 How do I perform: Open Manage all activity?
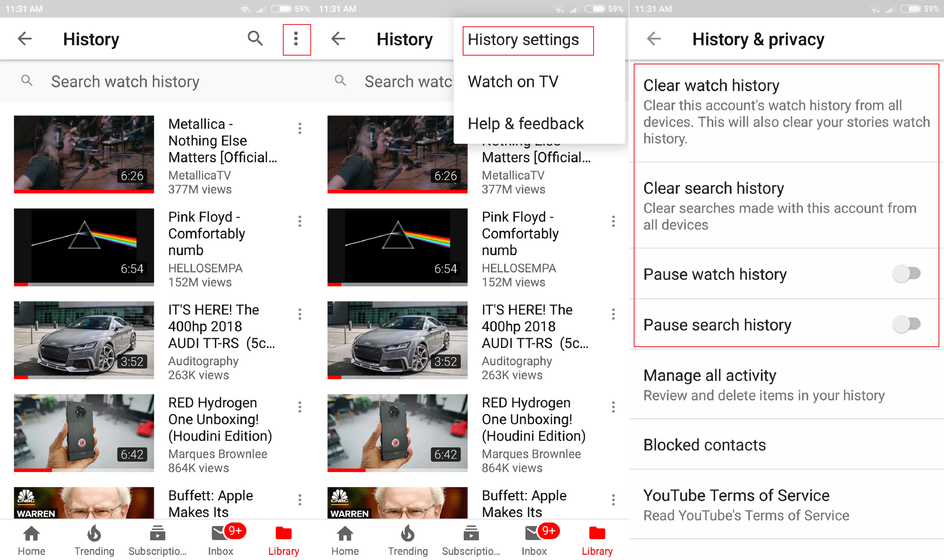[787, 385]
